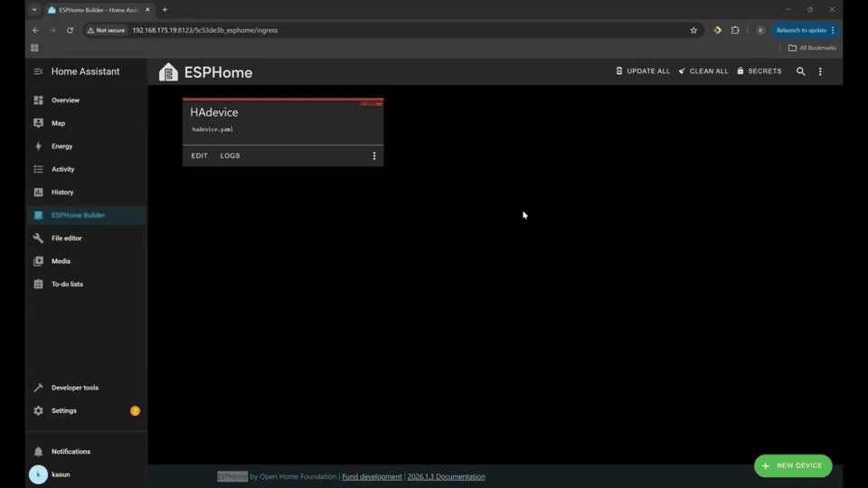The width and height of the screenshot is (868, 488).
Task: Go to Energy in the sidebar
Action: click(x=61, y=146)
